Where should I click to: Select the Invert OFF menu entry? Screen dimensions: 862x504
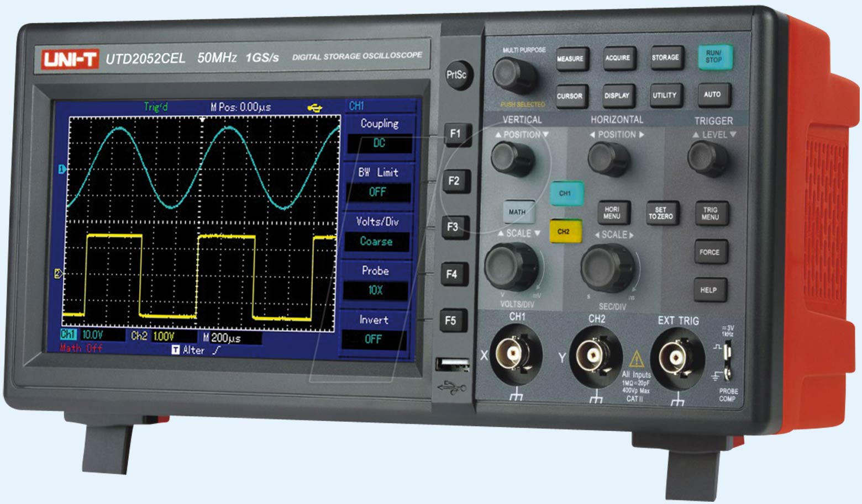pos(374,339)
